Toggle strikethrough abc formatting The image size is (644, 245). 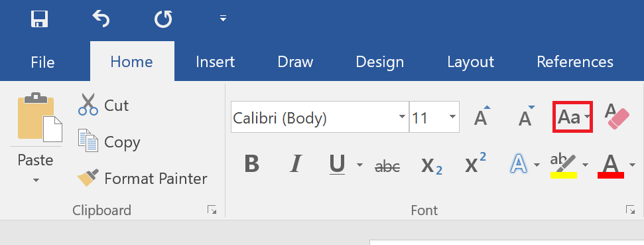pyautogui.click(x=388, y=166)
